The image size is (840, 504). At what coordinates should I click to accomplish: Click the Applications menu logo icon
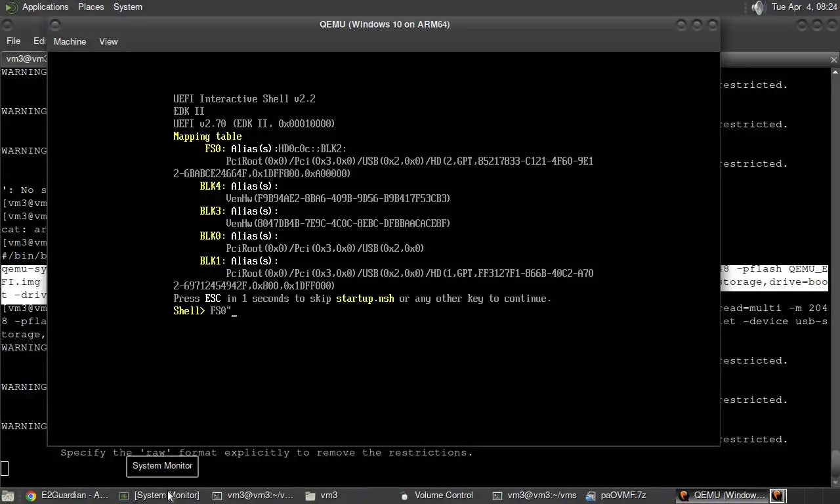(12, 7)
